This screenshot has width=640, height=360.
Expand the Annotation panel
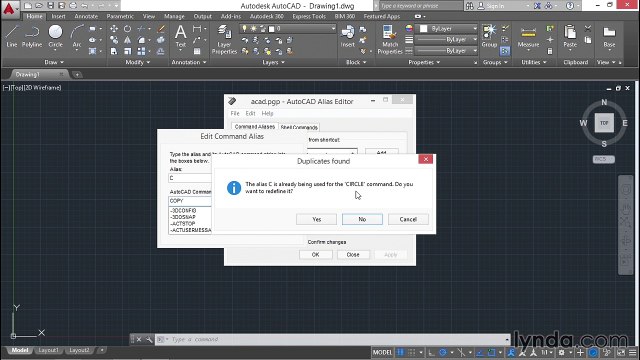(x=189, y=62)
